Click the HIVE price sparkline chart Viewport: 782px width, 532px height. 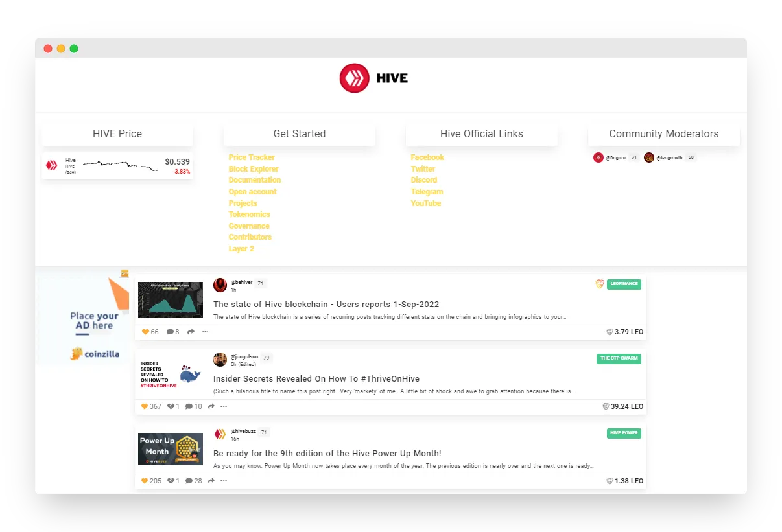pos(120,165)
